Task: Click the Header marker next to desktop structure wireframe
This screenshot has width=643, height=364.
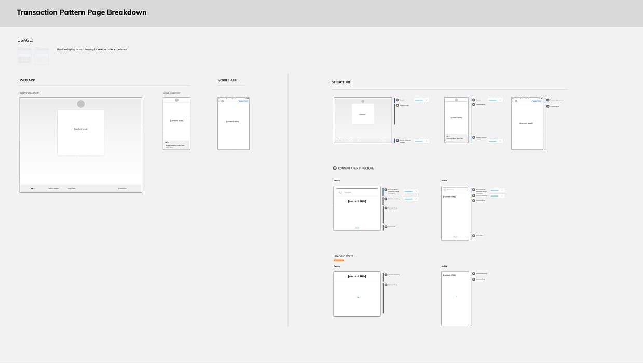Action: point(397,100)
